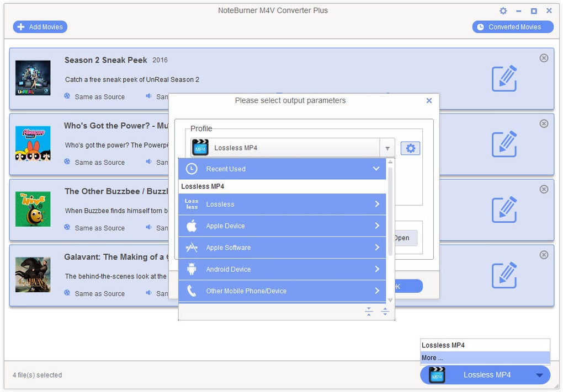Click audio speaker icon on Galavant row
The image size is (563, 392).
click(x=148, y=293)
